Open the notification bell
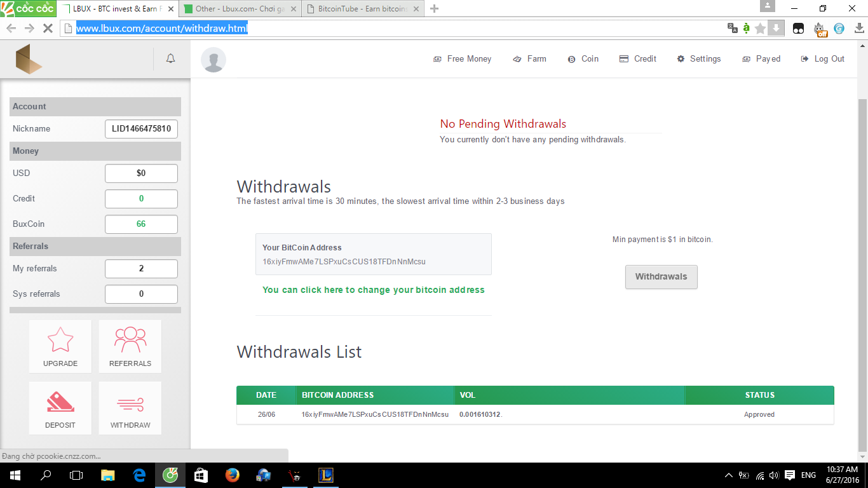The height and width of the screenshot is (488, 868). (170, 58)
